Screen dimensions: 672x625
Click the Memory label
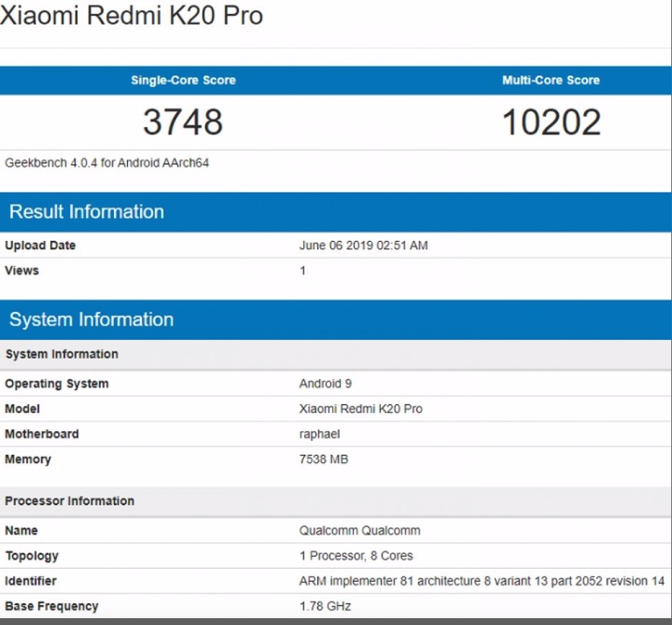pyautogui.click(x=28, y=459)
